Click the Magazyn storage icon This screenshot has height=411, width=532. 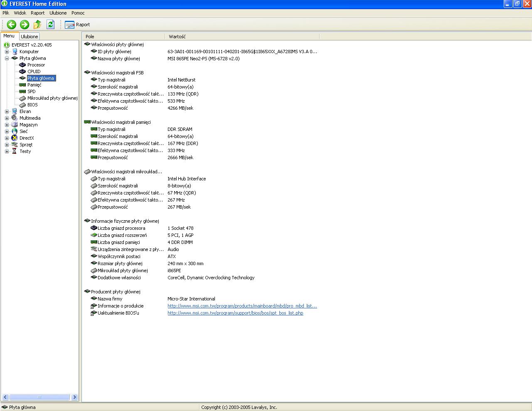(15, 125)
